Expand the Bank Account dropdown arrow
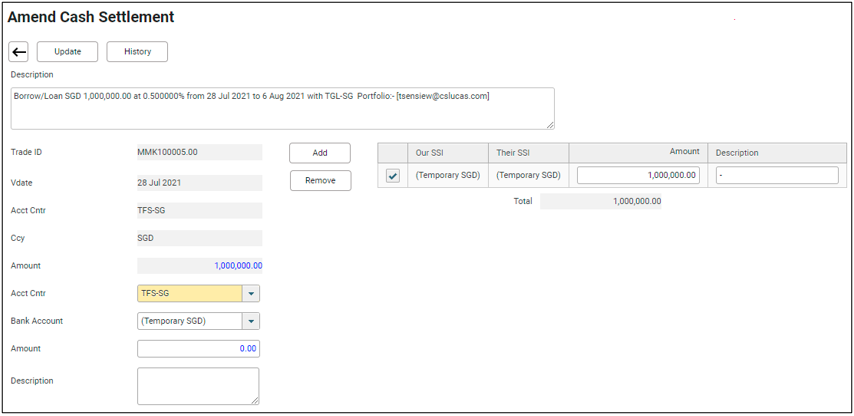 click(x=251, y=322)
